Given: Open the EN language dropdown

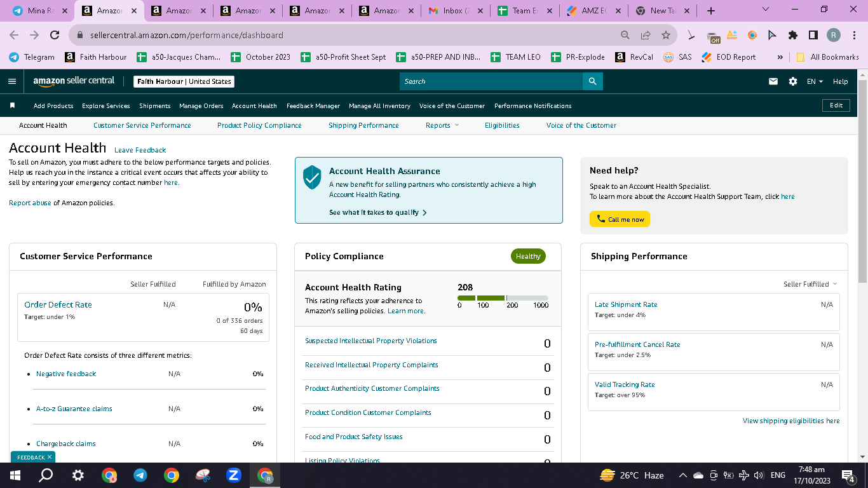Looking at the screenshot, I should (x=815, y=81).
